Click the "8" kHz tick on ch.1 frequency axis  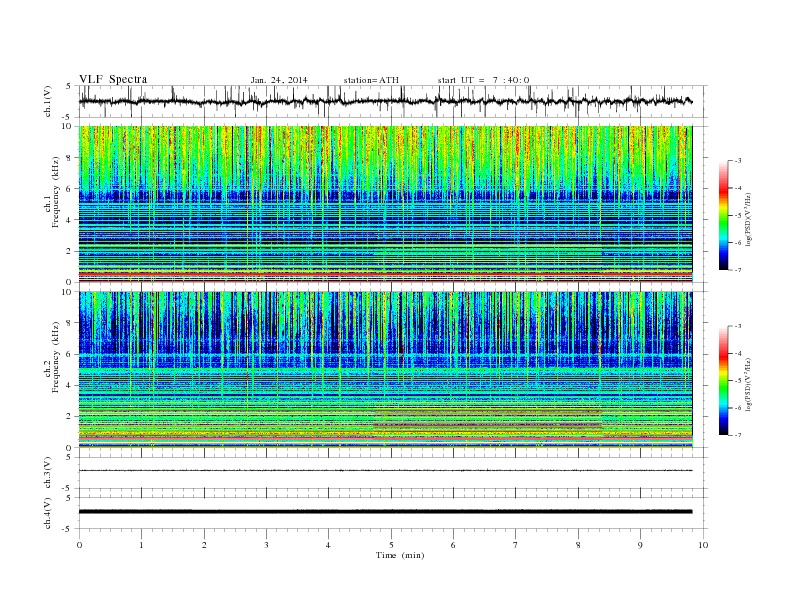[x=70, y=158]
